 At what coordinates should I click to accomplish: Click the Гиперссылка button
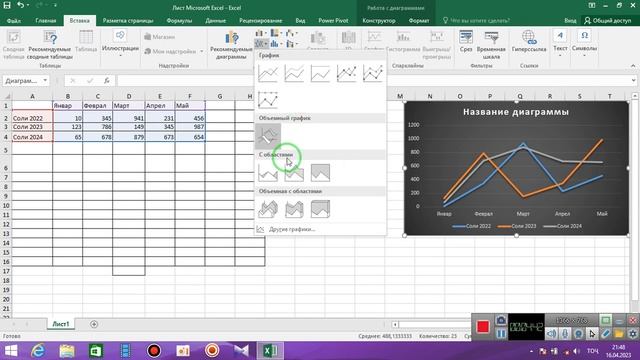point(529,41)
